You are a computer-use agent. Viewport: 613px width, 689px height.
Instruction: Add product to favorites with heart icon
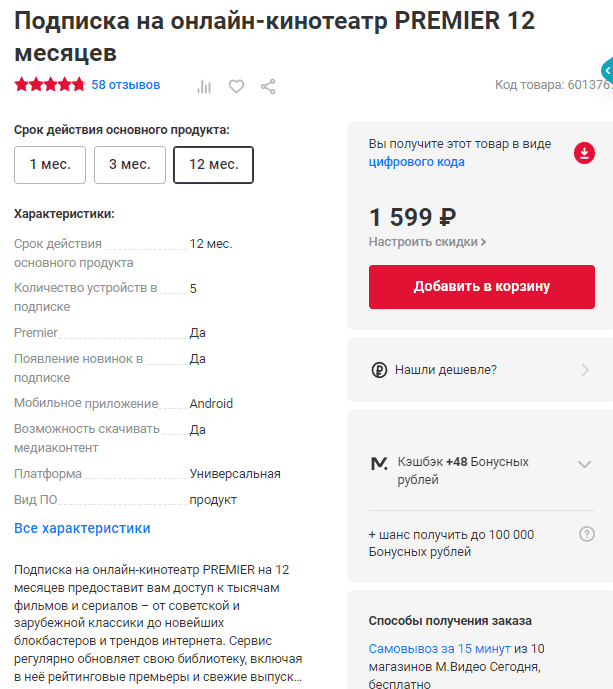236,86
